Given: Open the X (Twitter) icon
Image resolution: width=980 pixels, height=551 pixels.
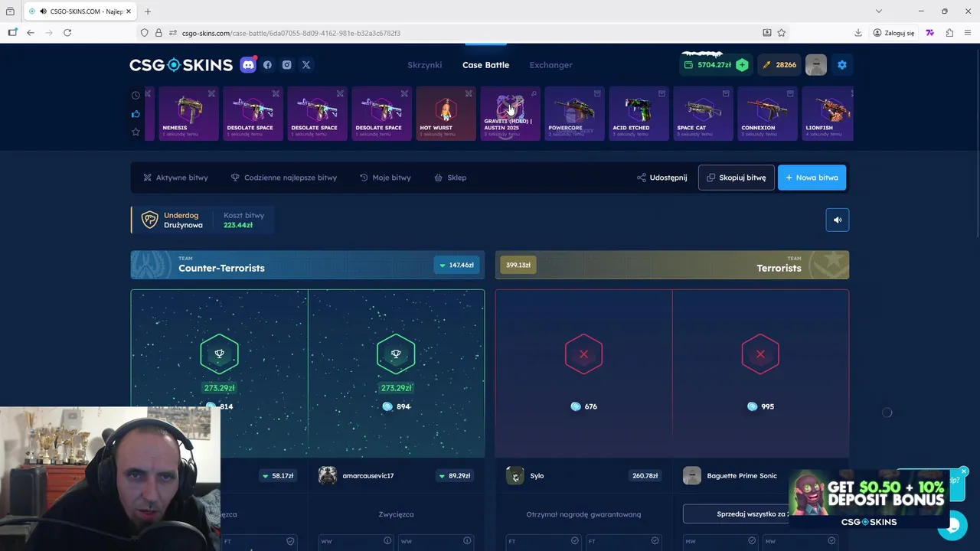Looking at the screenshot, I should (x=306, y=65).
